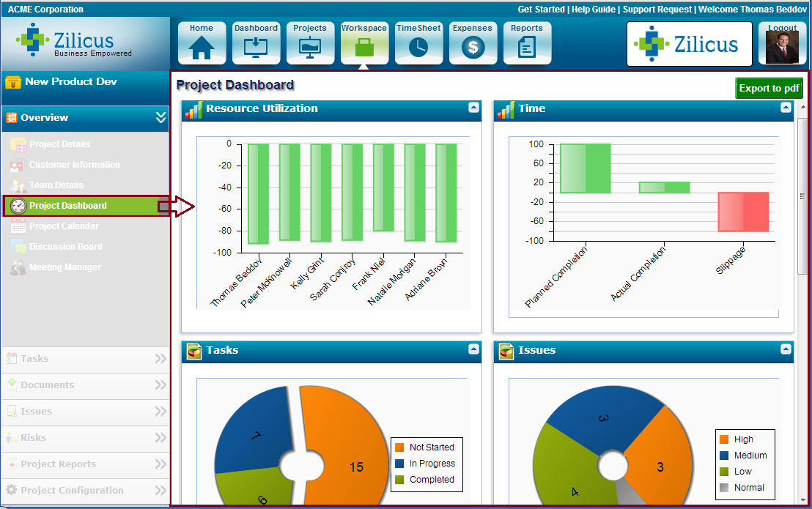The image size is (812, 509).
Task: Click the dashboard vertical scrollbar
Action: pyautogui.click(x=802, y=196)
